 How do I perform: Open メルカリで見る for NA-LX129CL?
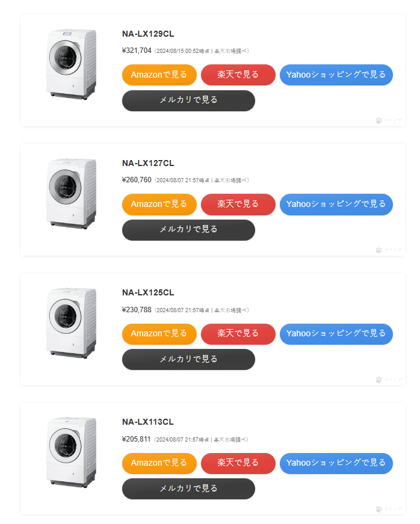pyautogui.click(x=188, y=100)
